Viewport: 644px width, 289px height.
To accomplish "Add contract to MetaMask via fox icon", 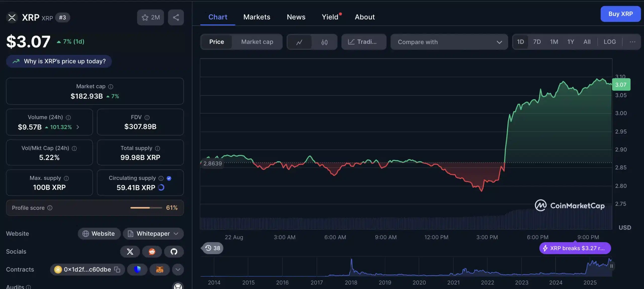I will [x=159, y=269].
